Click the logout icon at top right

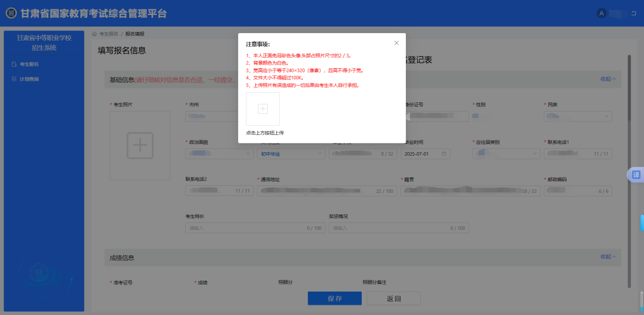point(633,14)
